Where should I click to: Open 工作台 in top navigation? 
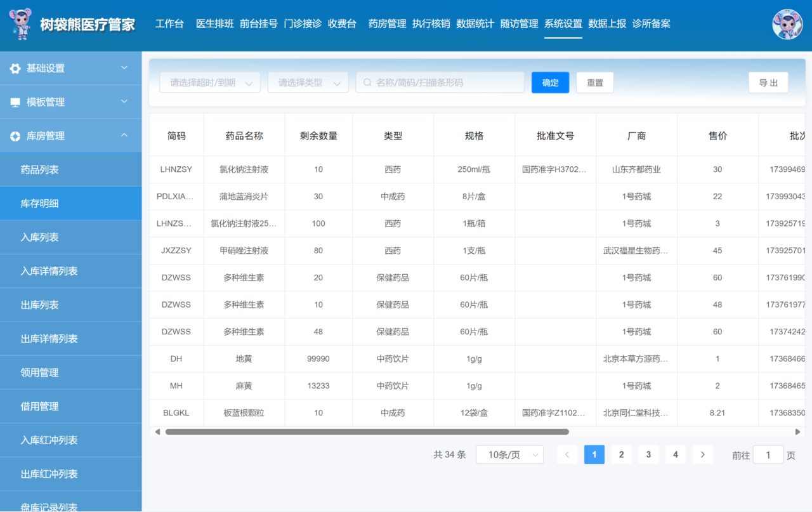pyautogui.click(x=169, y=23)
